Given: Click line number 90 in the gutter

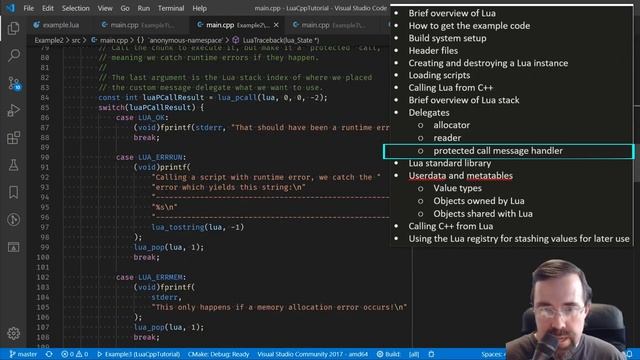Looking at the screenshot, I should point(44,157).
